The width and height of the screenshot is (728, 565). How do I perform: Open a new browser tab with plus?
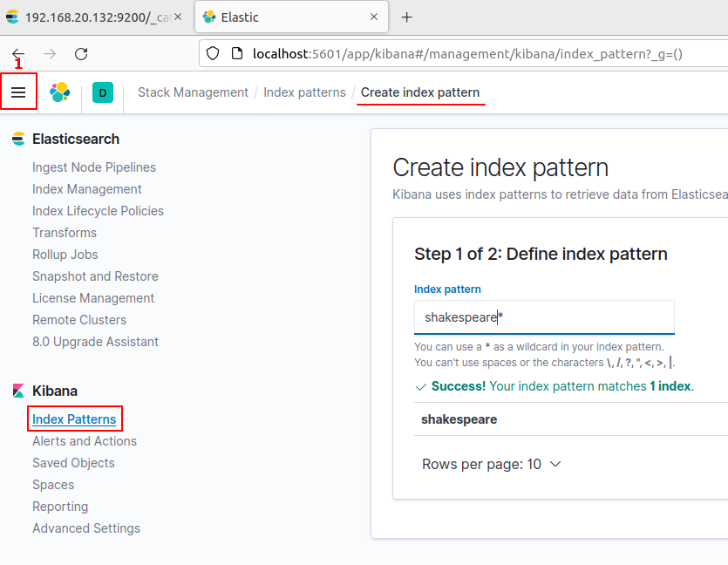pyautogui.click(x=406, y=17)
